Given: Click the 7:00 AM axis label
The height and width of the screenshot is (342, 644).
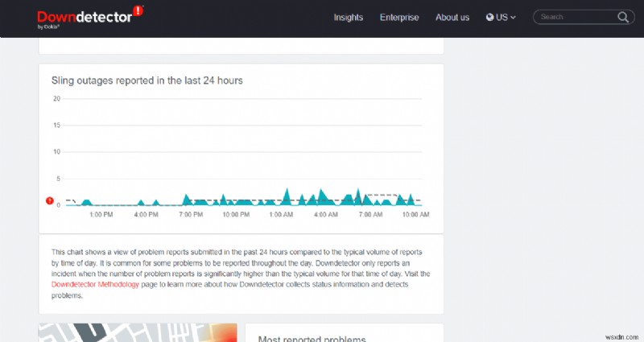Looking at the screenshot, I should point(370,214).
